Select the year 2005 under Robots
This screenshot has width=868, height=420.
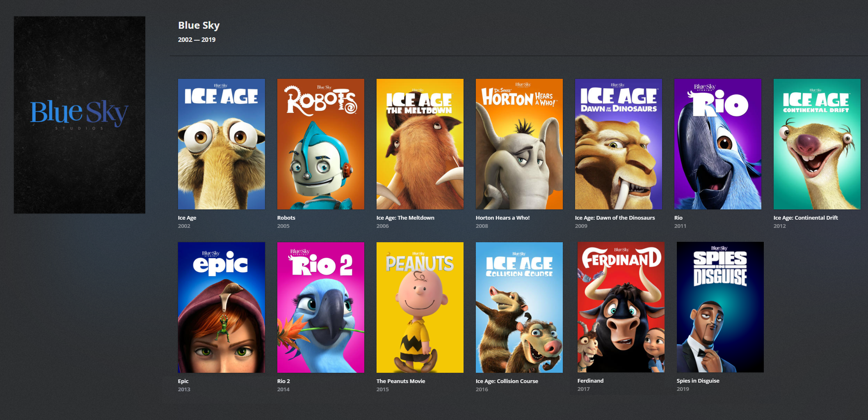point(283,226)
